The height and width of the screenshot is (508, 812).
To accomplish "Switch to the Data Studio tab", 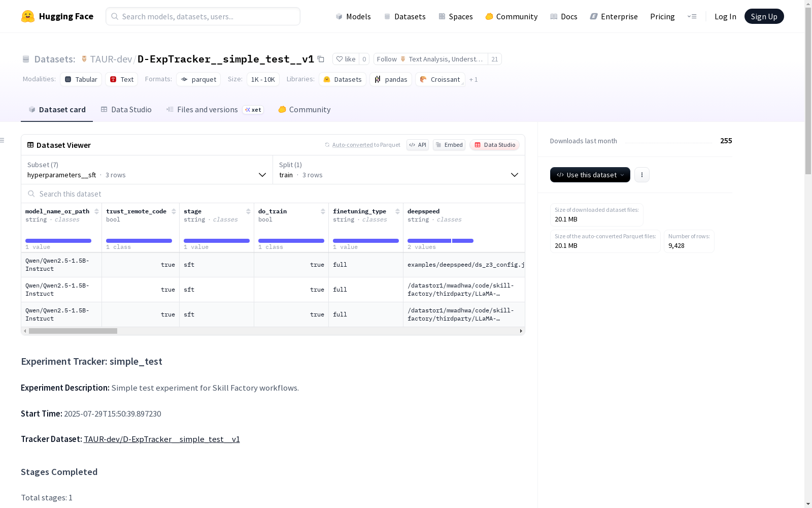I will [x=126, y=110].
